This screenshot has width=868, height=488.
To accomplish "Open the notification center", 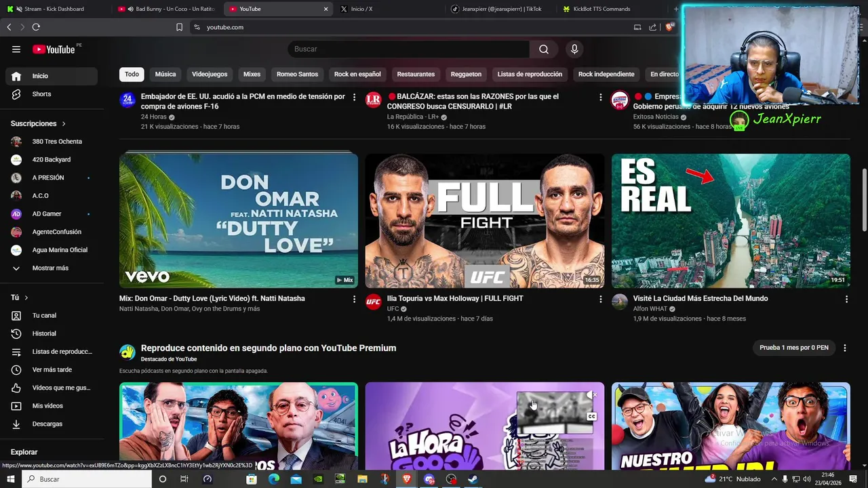I will click(x=853, y=479).
